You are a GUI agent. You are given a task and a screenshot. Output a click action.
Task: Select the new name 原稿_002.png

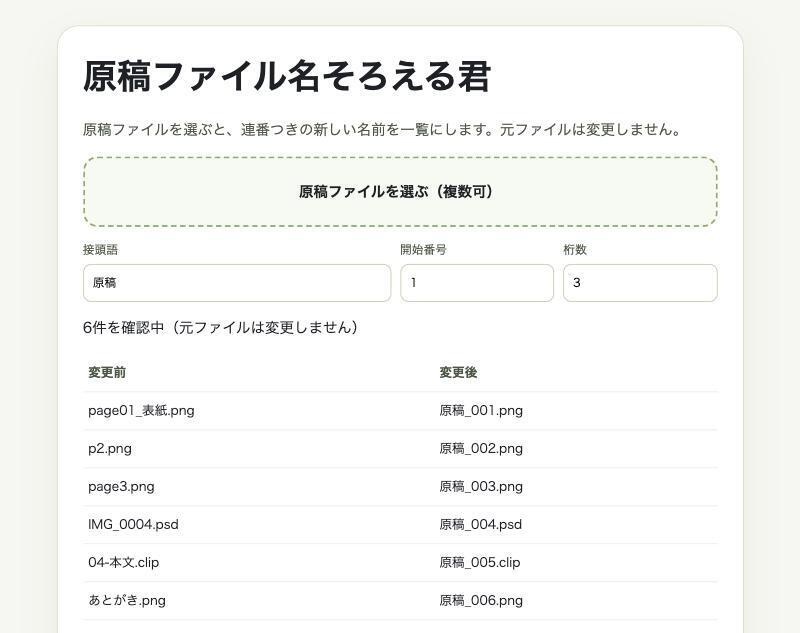pyautogui.click(x=481, y=449)
